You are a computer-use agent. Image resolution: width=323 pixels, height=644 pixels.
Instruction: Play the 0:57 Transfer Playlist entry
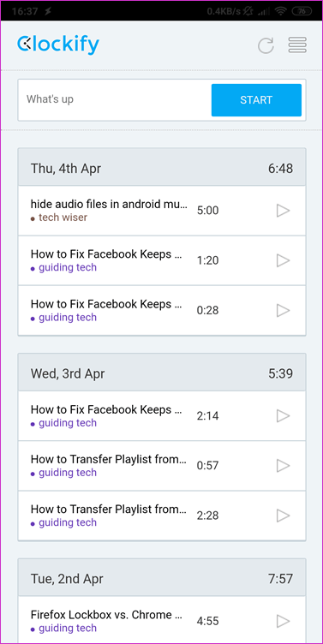click(283, 466)
